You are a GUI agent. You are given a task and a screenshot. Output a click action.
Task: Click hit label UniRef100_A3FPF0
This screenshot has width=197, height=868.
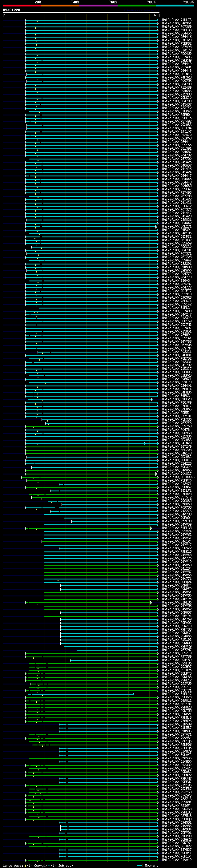click(177, 481)
